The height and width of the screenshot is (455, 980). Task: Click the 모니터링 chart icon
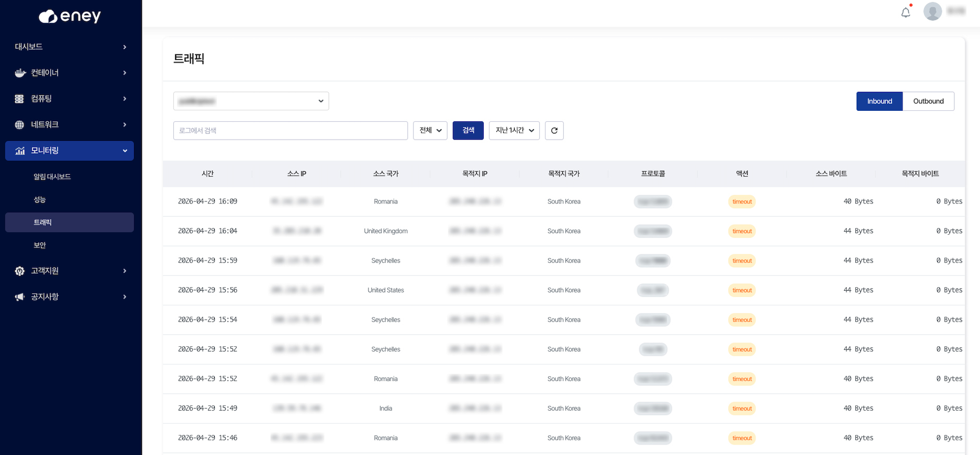coord(20,151)
